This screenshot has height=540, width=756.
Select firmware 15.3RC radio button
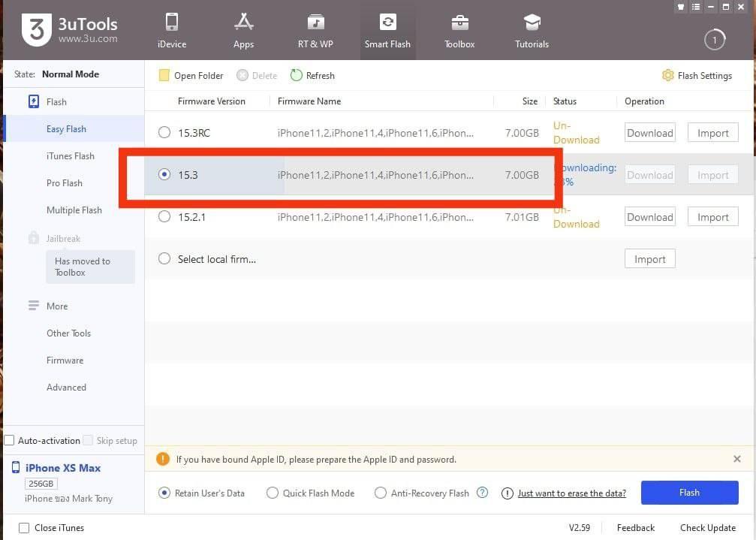164,132
